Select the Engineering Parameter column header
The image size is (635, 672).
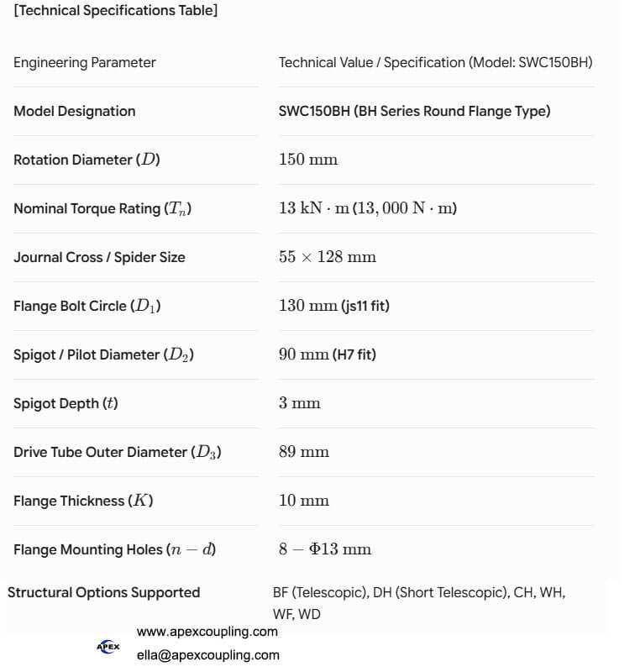(84, 62)
